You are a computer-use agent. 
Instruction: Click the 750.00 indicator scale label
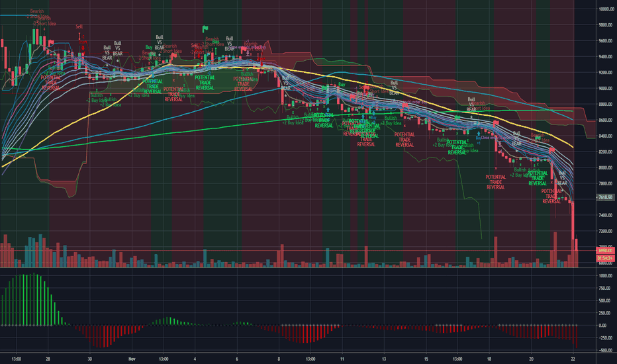[x=605, y=289]
